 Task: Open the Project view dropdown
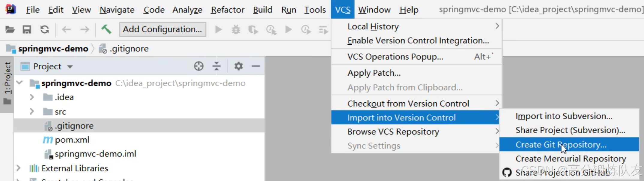(x=70, y=66)
